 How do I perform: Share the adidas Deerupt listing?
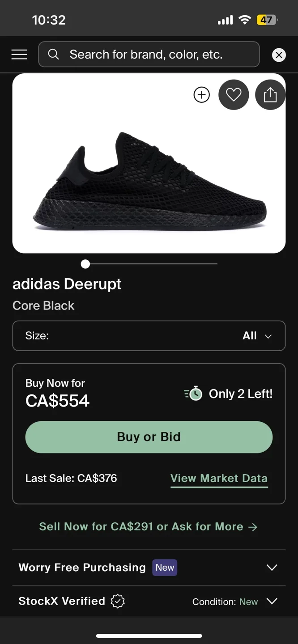click(270, 94)
